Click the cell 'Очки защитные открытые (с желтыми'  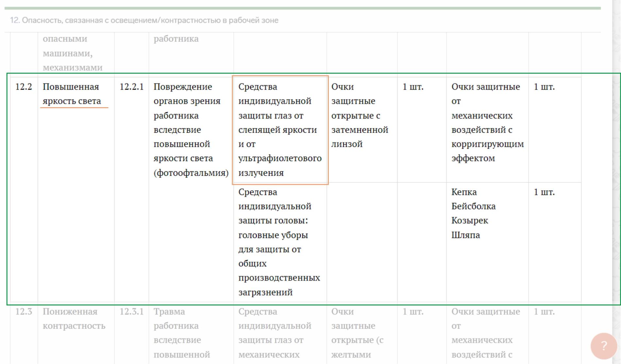click(x=362, y=333)
